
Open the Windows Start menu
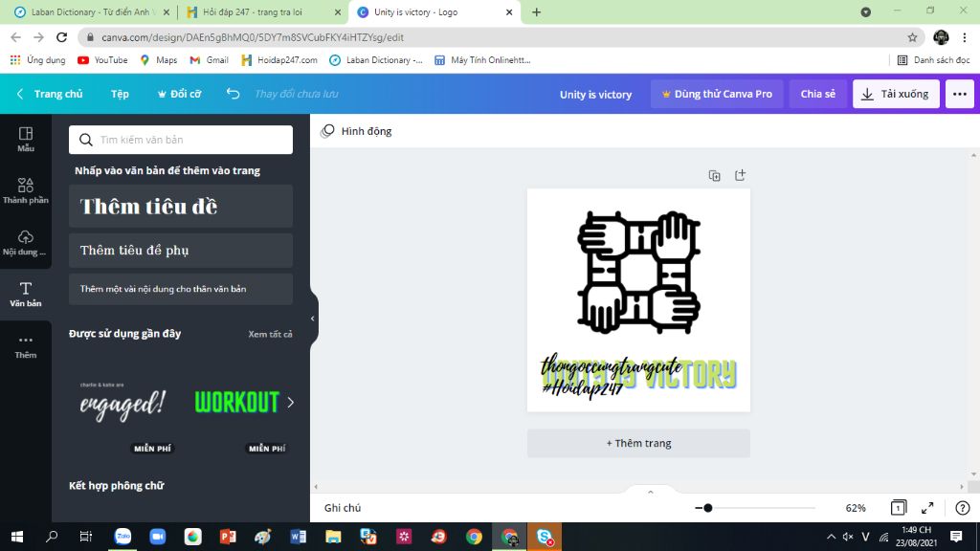(x=17, y=537)
